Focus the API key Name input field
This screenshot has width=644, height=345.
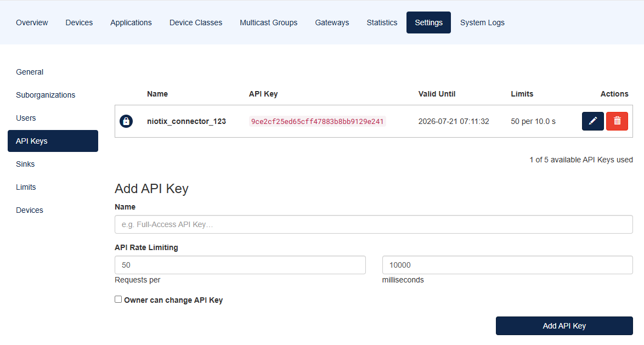374,224
